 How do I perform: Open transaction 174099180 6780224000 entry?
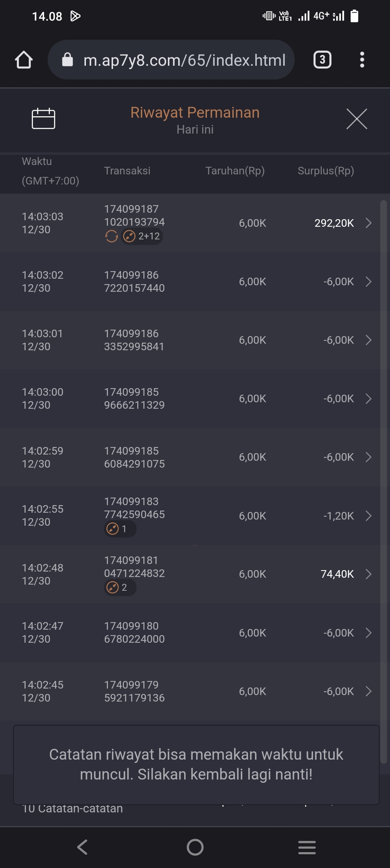pyautogui.click(x=134, y=633)
